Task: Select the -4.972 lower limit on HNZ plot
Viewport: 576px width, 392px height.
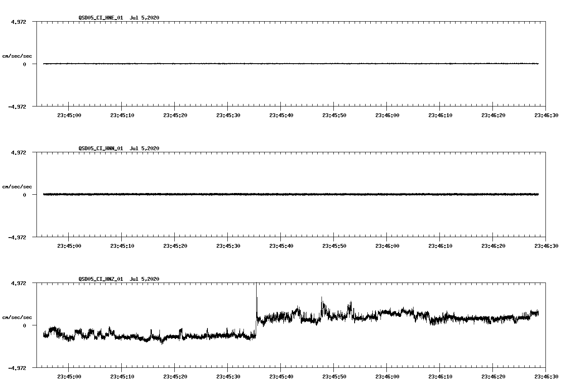Action: pyautogui.click(x=17, y=368)
